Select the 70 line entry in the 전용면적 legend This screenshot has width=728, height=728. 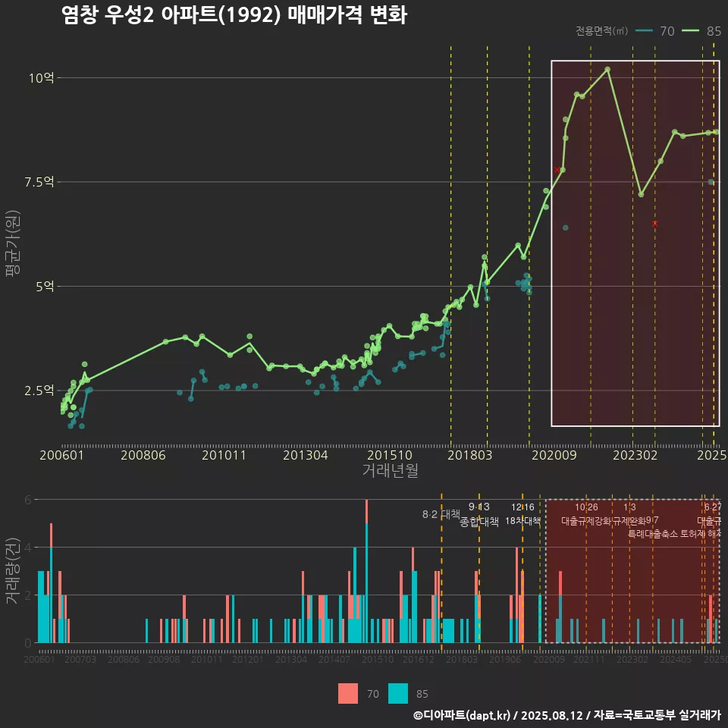pyautogui.click(x=654, y=31)
